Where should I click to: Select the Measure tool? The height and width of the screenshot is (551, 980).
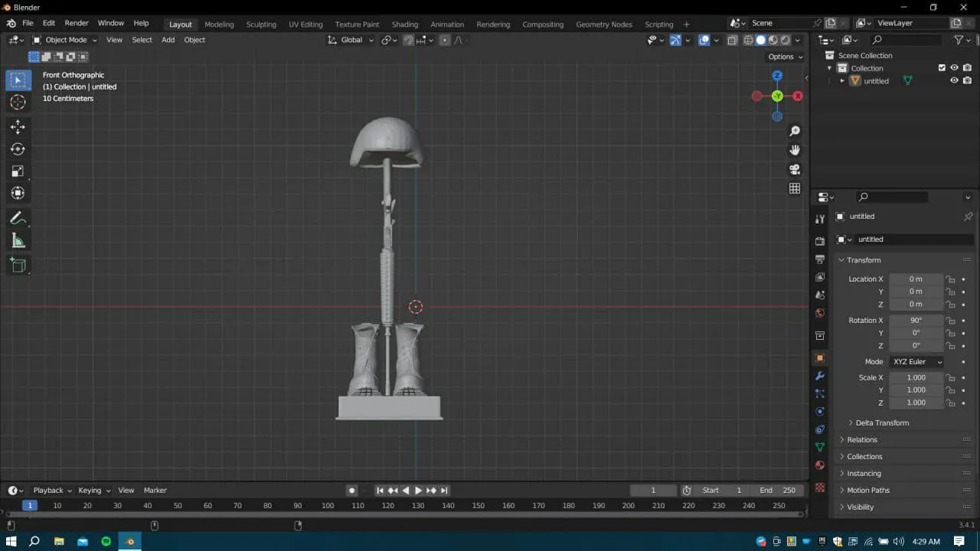(18, 241)
